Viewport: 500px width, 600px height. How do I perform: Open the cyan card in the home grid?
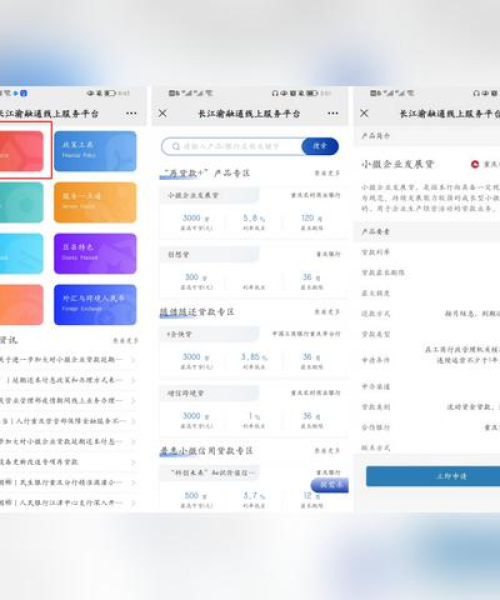(21, 253)
